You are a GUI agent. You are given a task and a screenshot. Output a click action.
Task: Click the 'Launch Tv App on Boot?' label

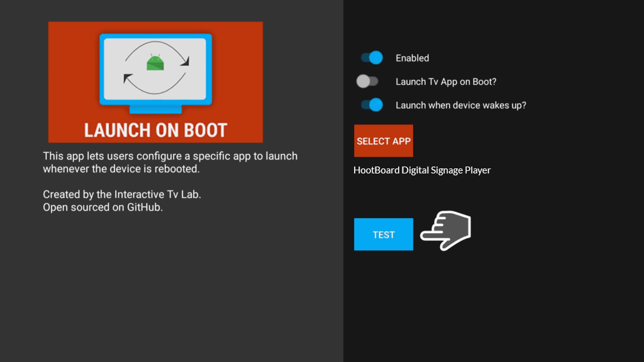pos(446,82)
